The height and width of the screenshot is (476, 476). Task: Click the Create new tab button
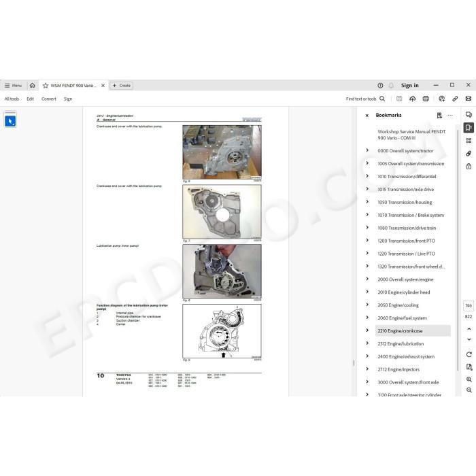click(122, 86)
